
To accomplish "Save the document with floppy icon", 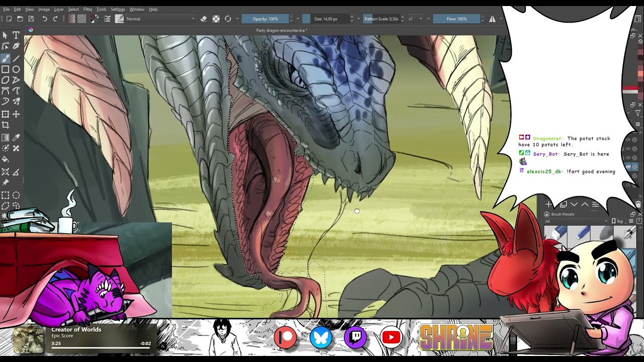I will pos(31,19).
